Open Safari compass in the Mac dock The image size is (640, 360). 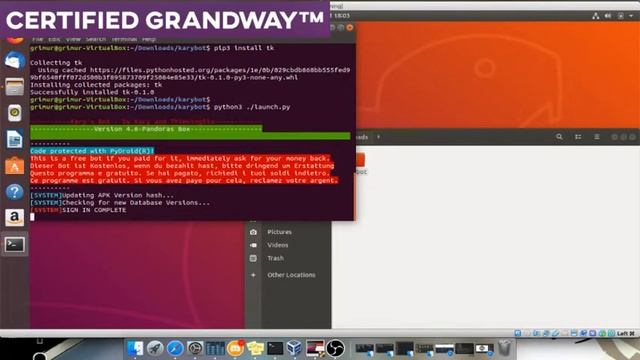coord(175,348)
